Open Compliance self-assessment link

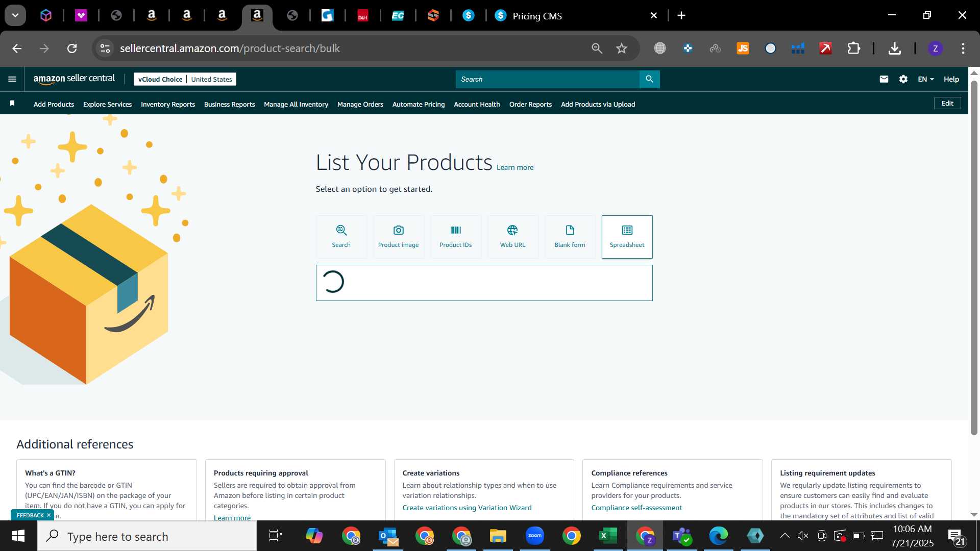pos(636,508)
